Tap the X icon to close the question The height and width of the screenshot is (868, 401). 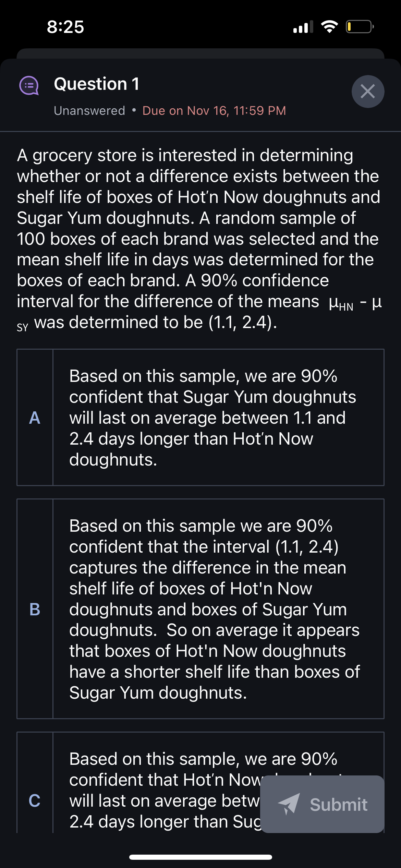(368, 91)
